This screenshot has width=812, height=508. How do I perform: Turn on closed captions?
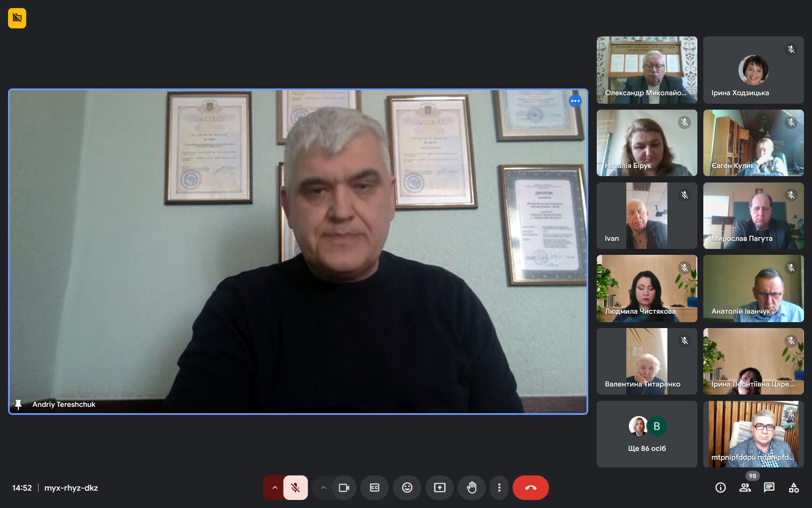pyautogui.click(x=375, y=488)
